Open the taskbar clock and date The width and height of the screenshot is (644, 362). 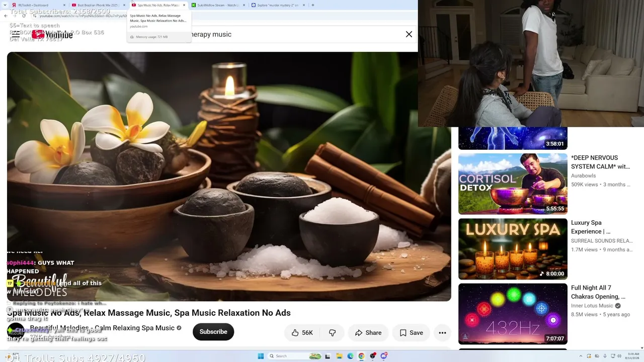click(632, 356)
